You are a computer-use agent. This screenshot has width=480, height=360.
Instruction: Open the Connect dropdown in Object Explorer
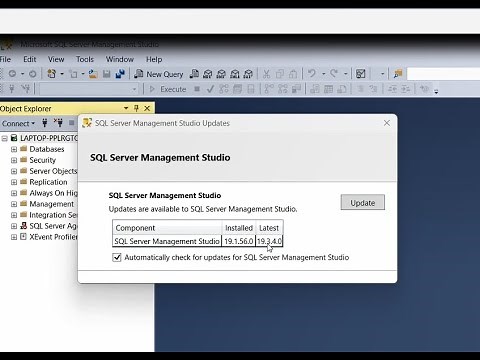point(18,123)
